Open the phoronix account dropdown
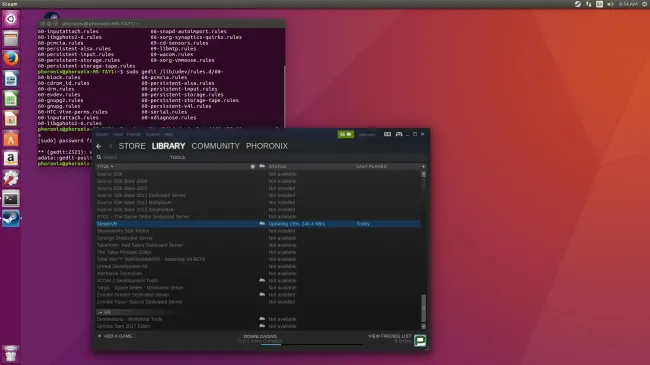Viewport: 650px width, 365px height. (x=367, y=134)
